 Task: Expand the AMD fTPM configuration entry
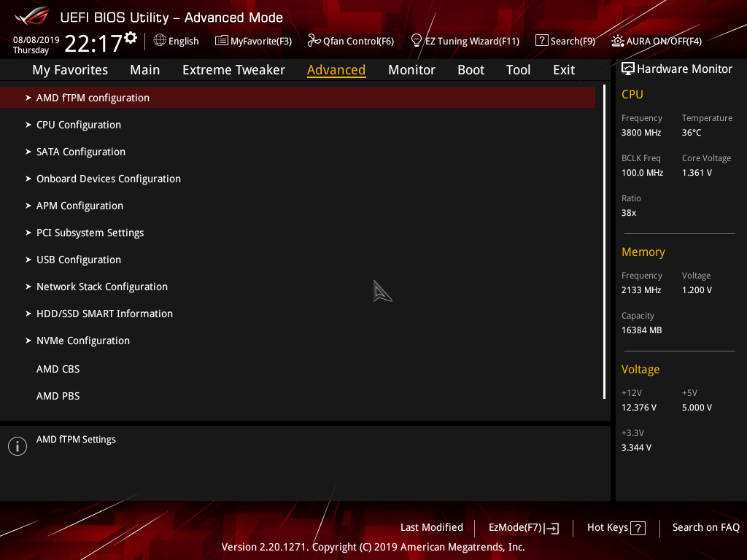click(x=93, y=97)
